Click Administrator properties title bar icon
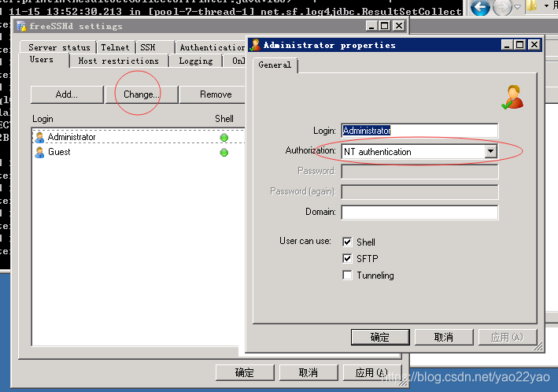558x392 pixels. pyautogui.click(x=255, y=45)
